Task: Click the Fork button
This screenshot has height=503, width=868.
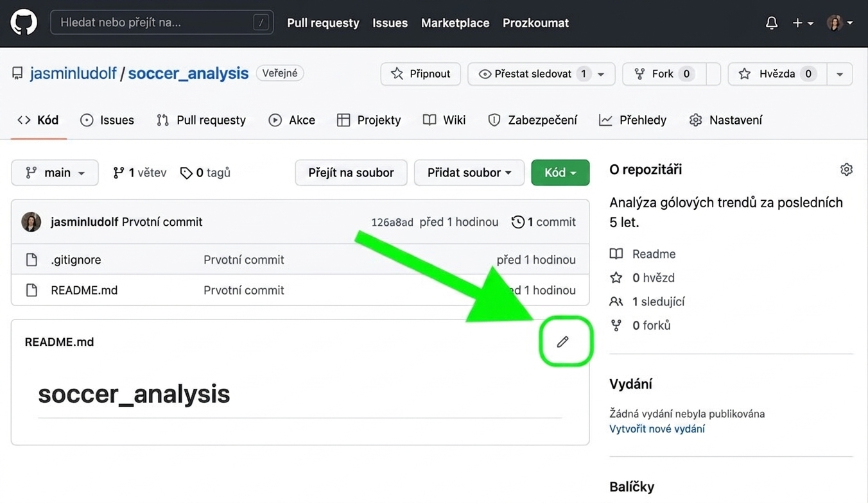Action: [664, 74]
